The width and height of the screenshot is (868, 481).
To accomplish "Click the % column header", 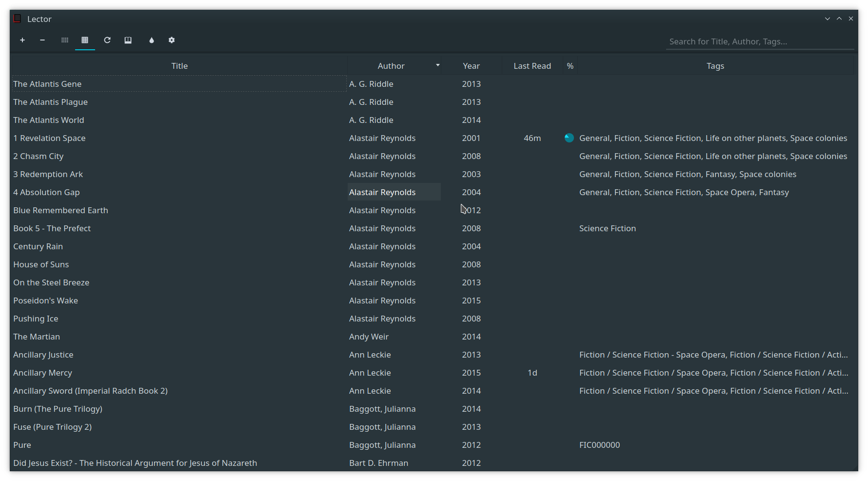I will (570, 66).
